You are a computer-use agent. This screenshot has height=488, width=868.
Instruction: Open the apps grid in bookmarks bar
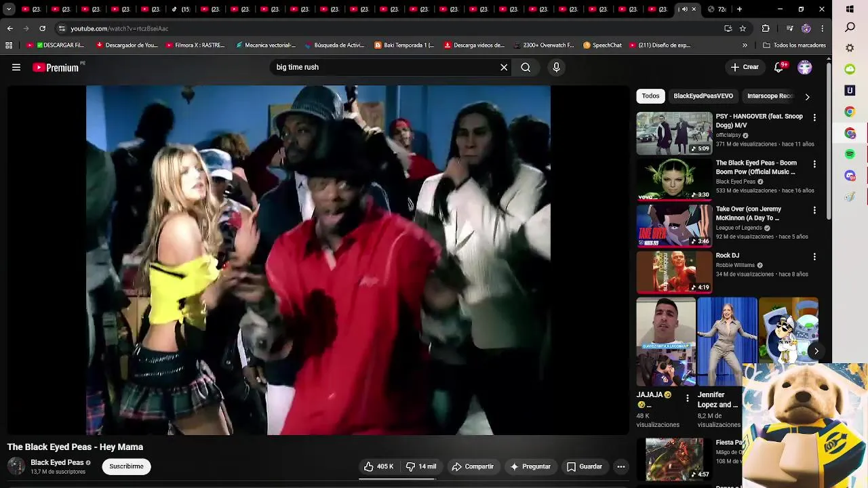[9, 45]
